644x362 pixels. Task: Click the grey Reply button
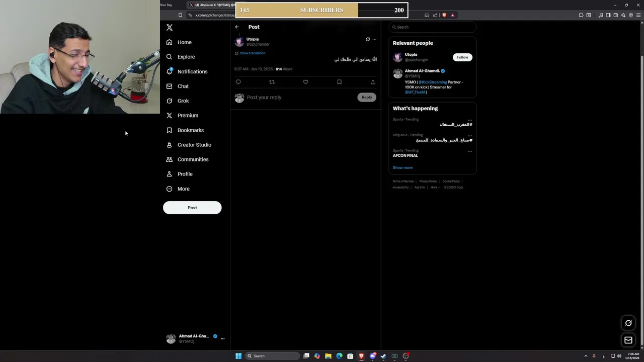pyautogui.click(x=367, y=97)
